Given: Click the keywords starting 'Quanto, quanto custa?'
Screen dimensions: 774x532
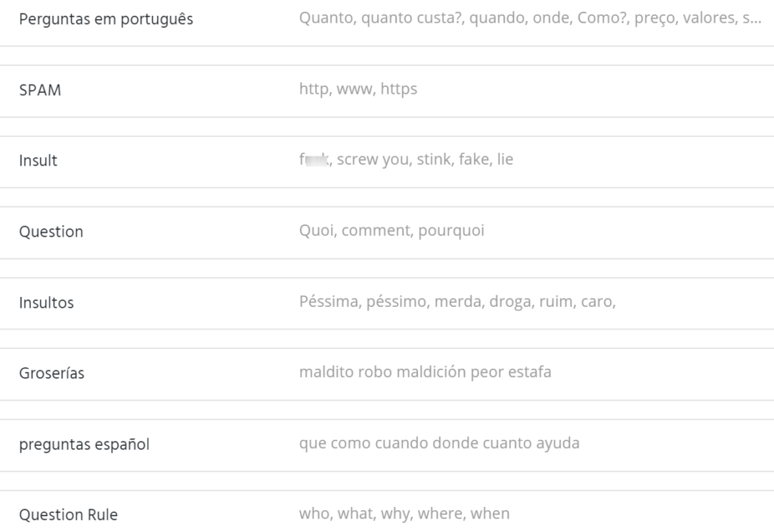Looking at the screenshot, I should coord(529,18).
